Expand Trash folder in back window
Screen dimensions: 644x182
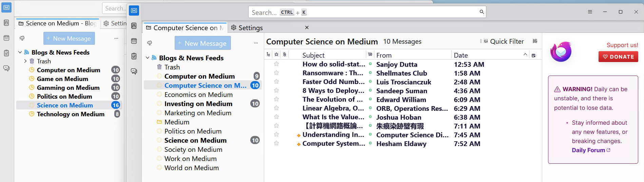25,61
